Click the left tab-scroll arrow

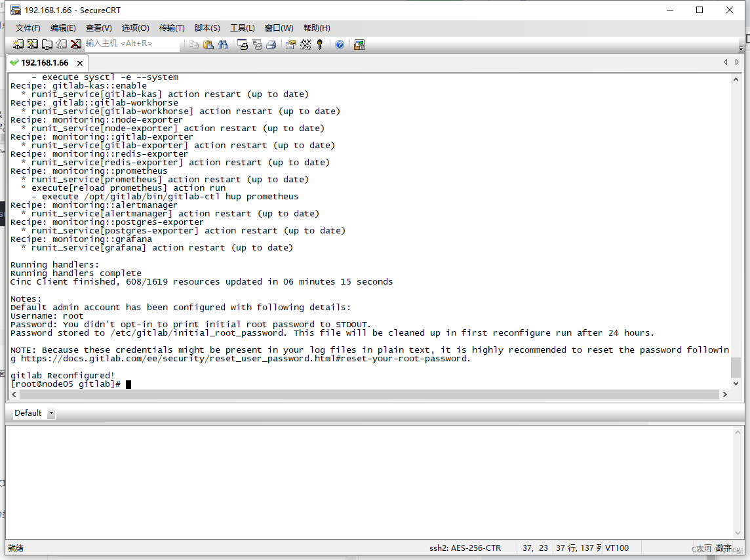point(725,62)
